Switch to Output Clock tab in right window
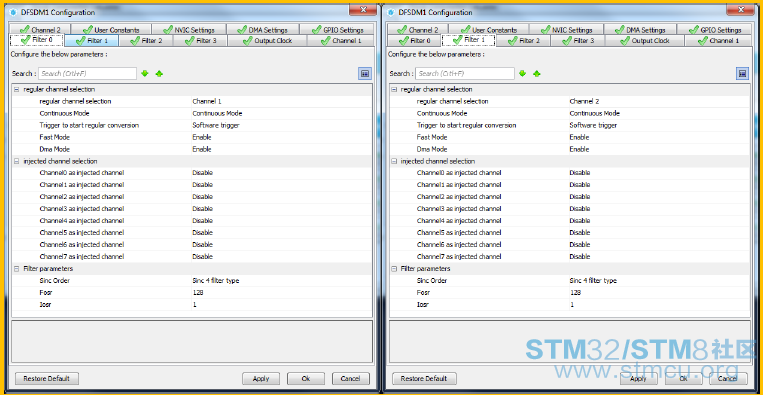Image resolution: width=763 pixels, height=395 pixels. tap(645, 41)
